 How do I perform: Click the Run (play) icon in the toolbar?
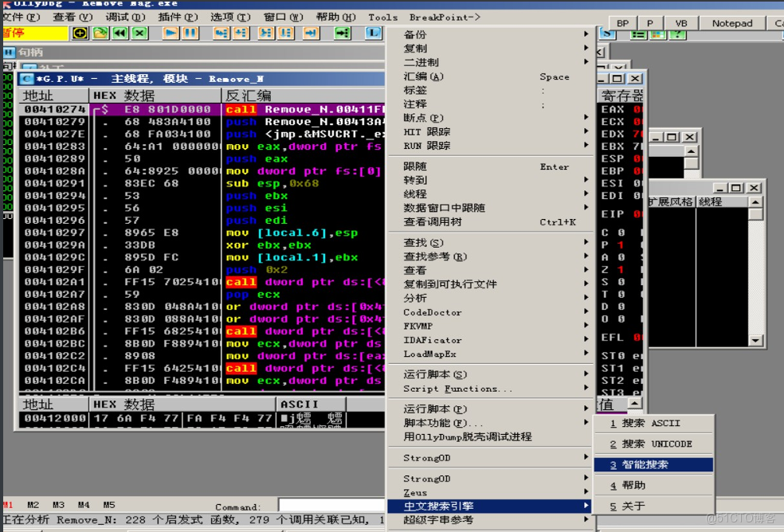pos(171,33)
